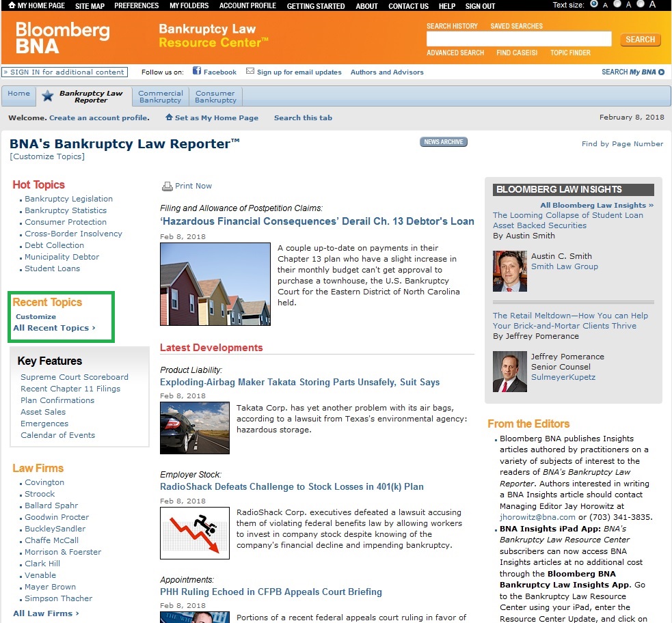This screenshot has height=623, width=672.
Task: Open 'Hazardous Financial Consequences' article headline
Action: tap(317, 221)
